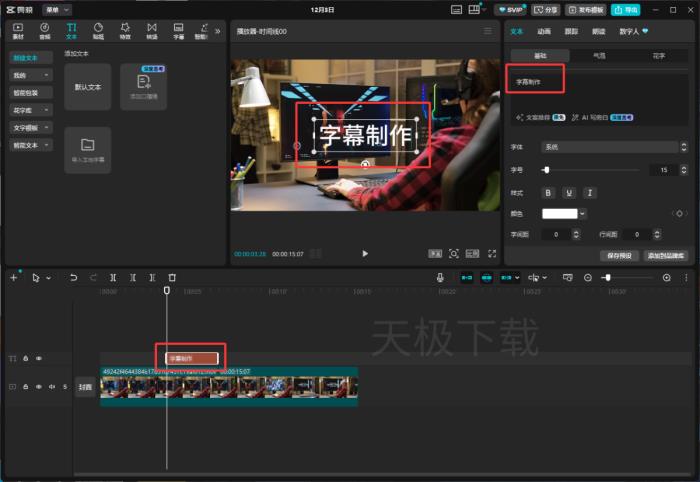This screenshot has height=482, width=700.
Task: Click the white text color swatch
Action: click(560, 213)
